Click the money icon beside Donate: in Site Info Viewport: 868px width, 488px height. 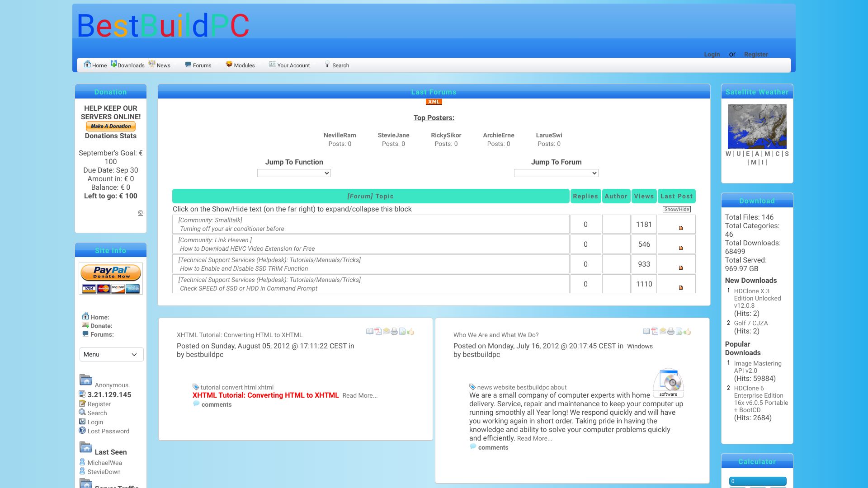coord(85,325)
